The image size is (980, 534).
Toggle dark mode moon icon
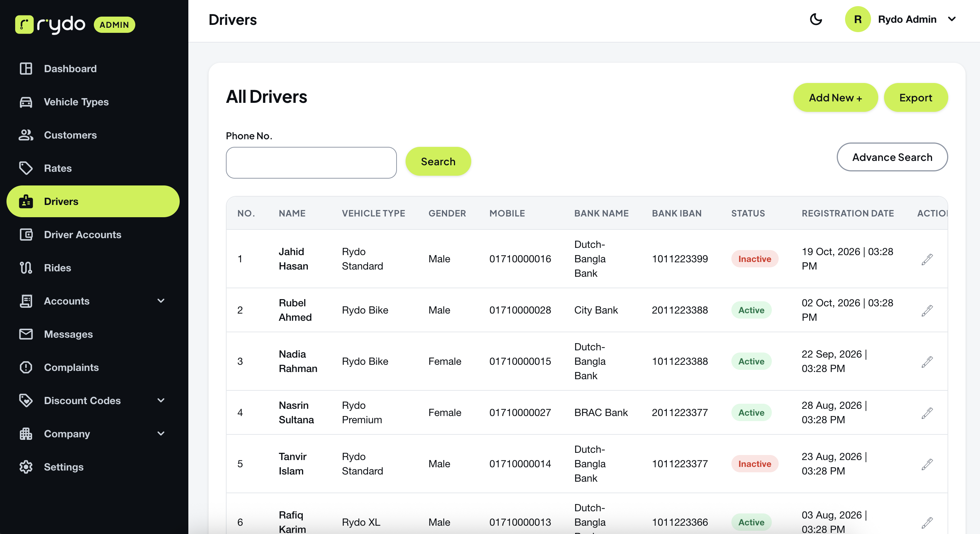click(816, 19)
